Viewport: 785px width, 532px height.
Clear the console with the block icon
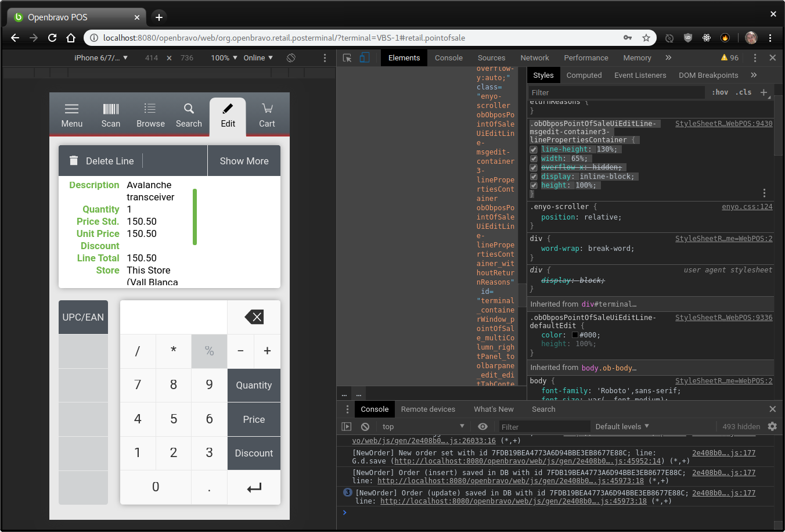pyautogui.click(x=365, y=426)
